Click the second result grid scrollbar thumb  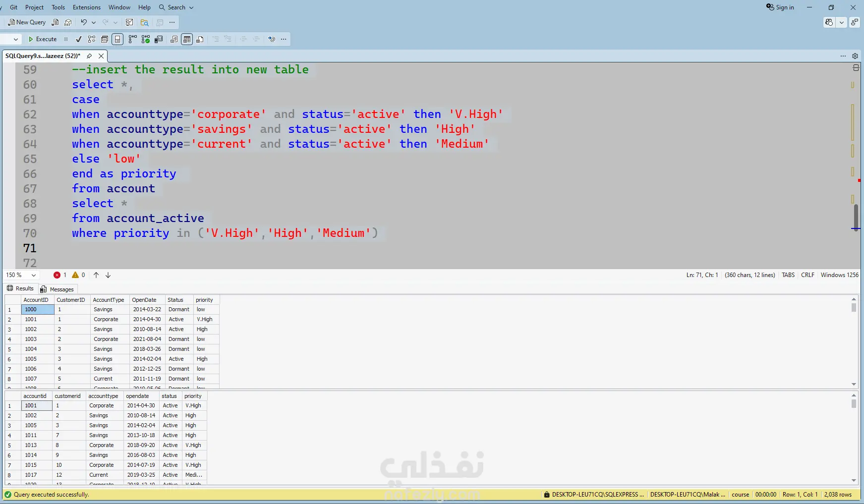coord(854,404)
